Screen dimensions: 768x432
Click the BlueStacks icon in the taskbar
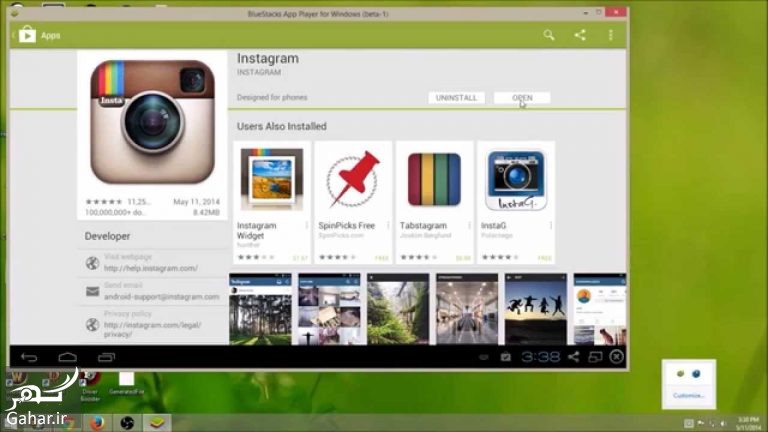tap(157, 423)
